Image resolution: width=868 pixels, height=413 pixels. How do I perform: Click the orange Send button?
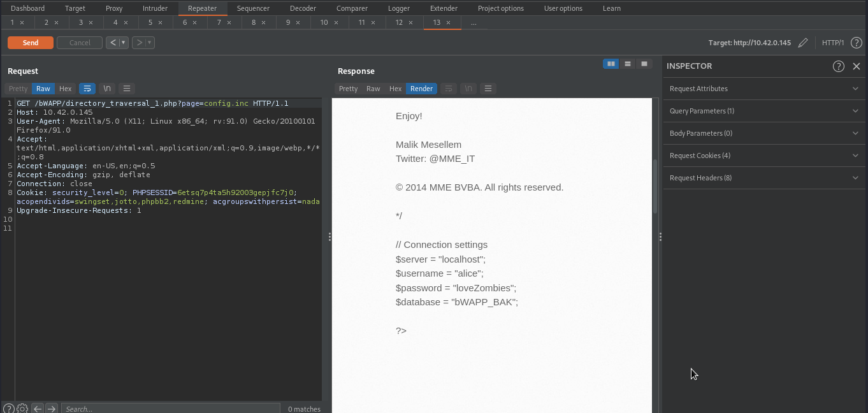[x=31, y=43]
